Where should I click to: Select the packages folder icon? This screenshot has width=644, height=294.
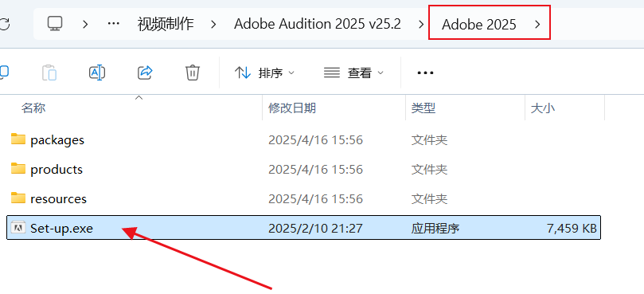(18, 139)
